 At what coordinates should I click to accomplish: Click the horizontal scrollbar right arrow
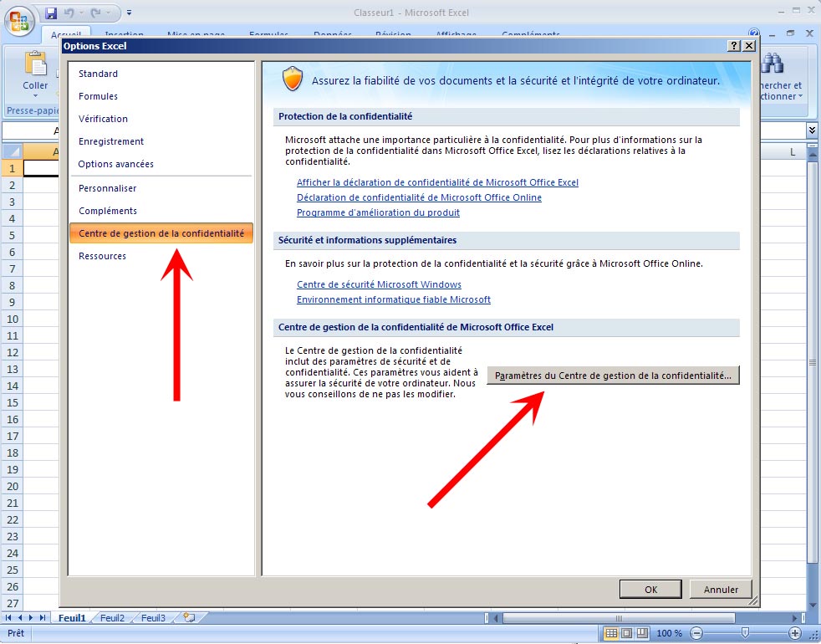795,618
